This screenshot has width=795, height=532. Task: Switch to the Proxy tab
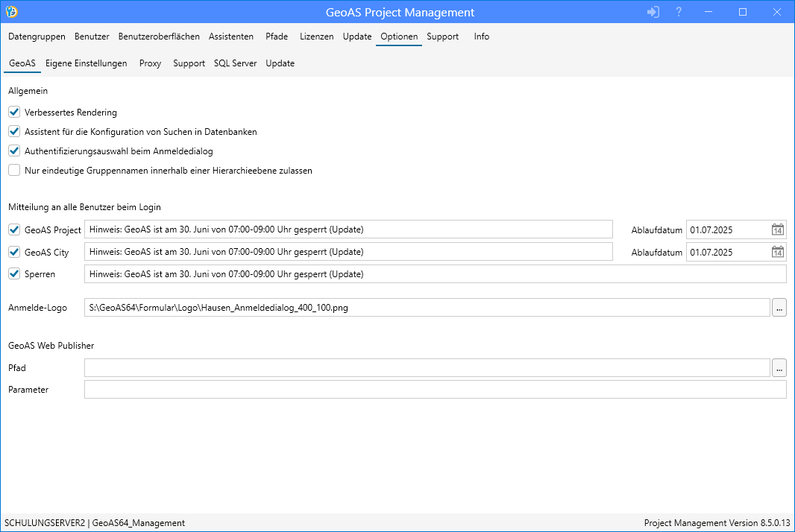(x=150, y=63)
